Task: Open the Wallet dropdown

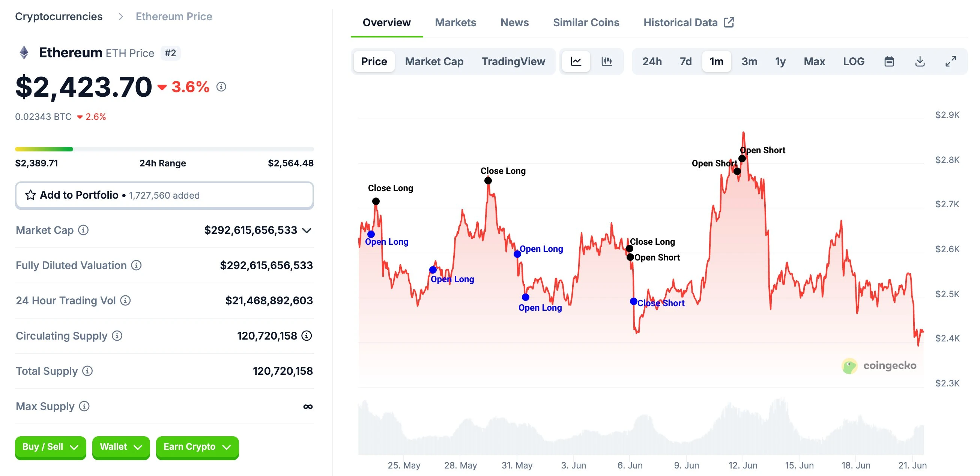Action: pos(121,447)
